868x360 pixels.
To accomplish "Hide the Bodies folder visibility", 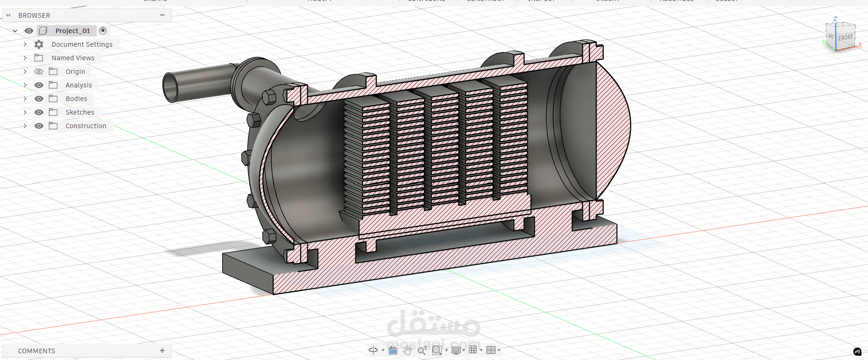I will 39,99.
